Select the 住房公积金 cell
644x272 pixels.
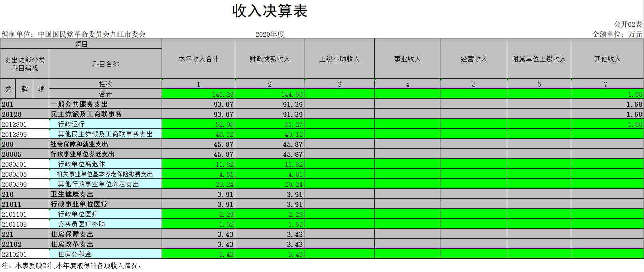tap(105, 254)
